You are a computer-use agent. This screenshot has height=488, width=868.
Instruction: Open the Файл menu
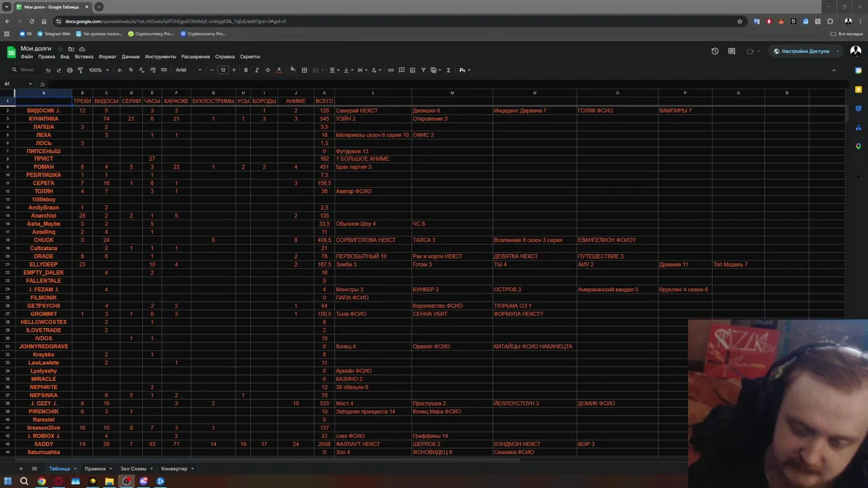pos(26,57)
